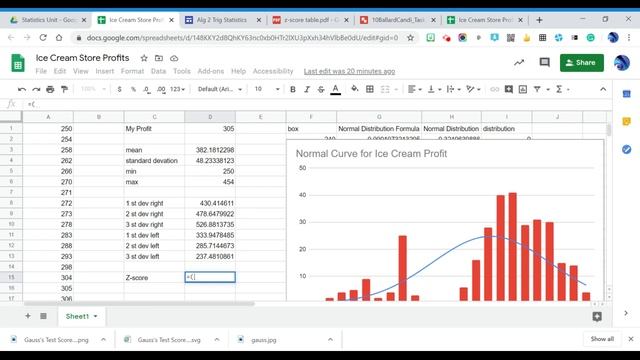This screenshot has height=360, width=640.
Task: Open the Tools menu
Action: [x=182, y=71]
